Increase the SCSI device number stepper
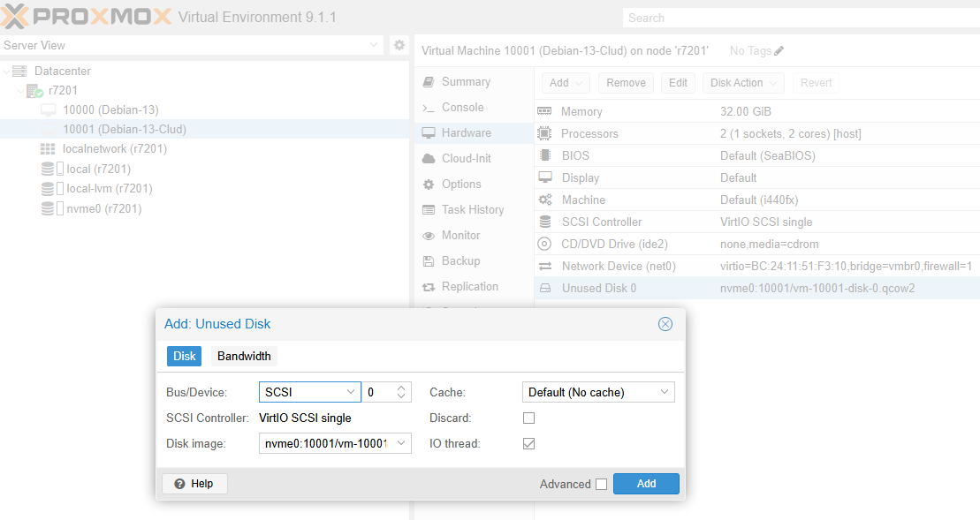The width and height of the screenshot is (980, 520). click(x=402, y=388)
